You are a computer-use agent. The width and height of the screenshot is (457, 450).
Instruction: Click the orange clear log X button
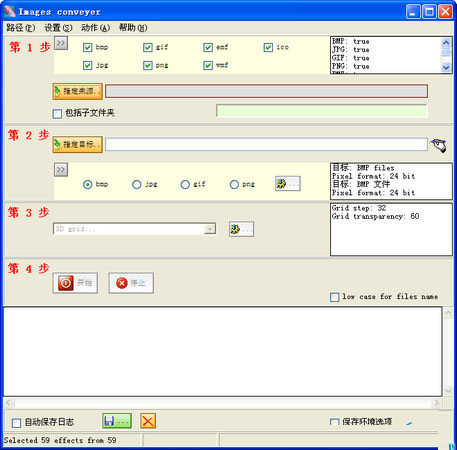tap(148, 421)
